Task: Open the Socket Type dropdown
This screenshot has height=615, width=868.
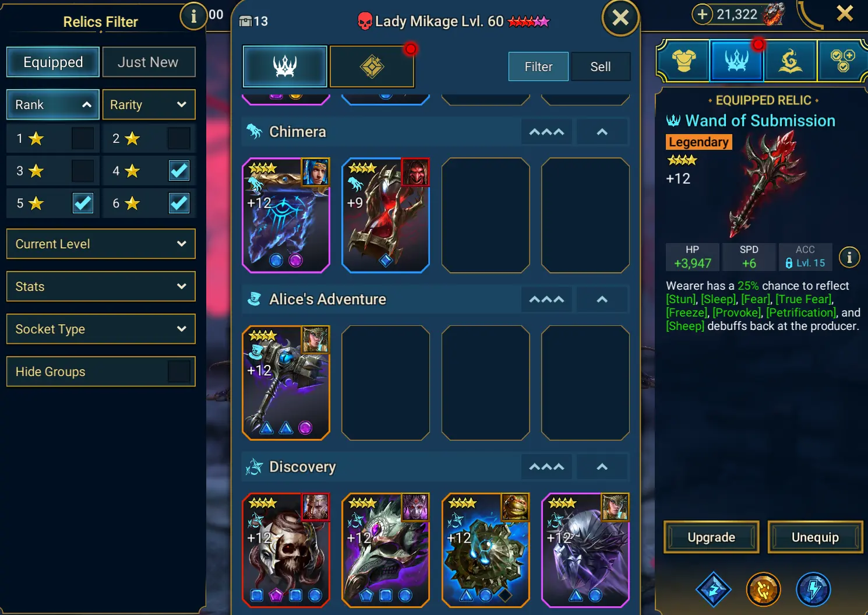Action: tap(101, 329)
